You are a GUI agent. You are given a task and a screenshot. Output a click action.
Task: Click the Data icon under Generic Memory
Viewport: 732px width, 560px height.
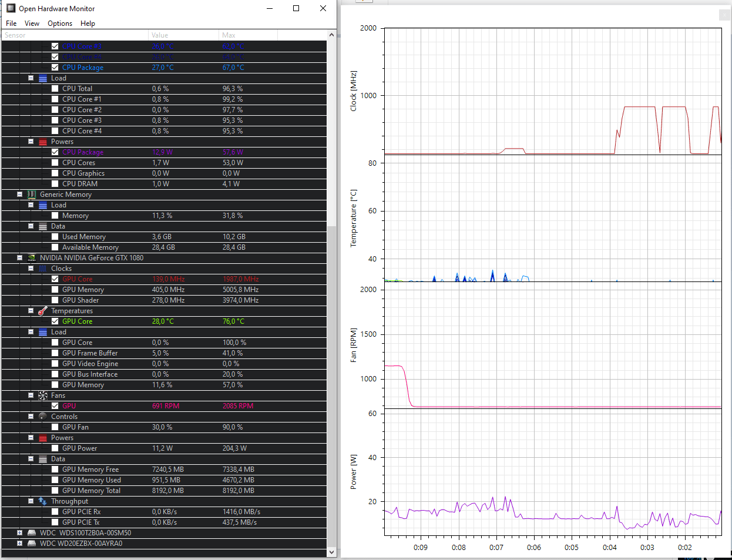(x=43, y=226)
